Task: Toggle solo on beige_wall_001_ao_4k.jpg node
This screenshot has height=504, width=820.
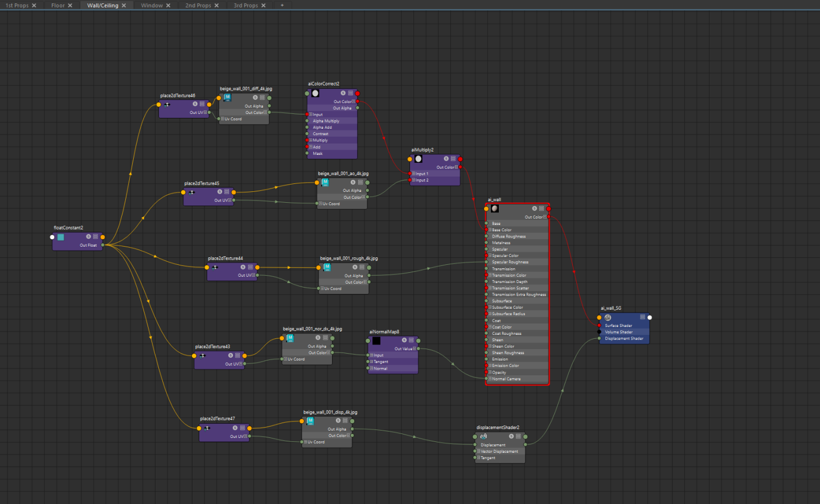Action: [x=353, y=182]
